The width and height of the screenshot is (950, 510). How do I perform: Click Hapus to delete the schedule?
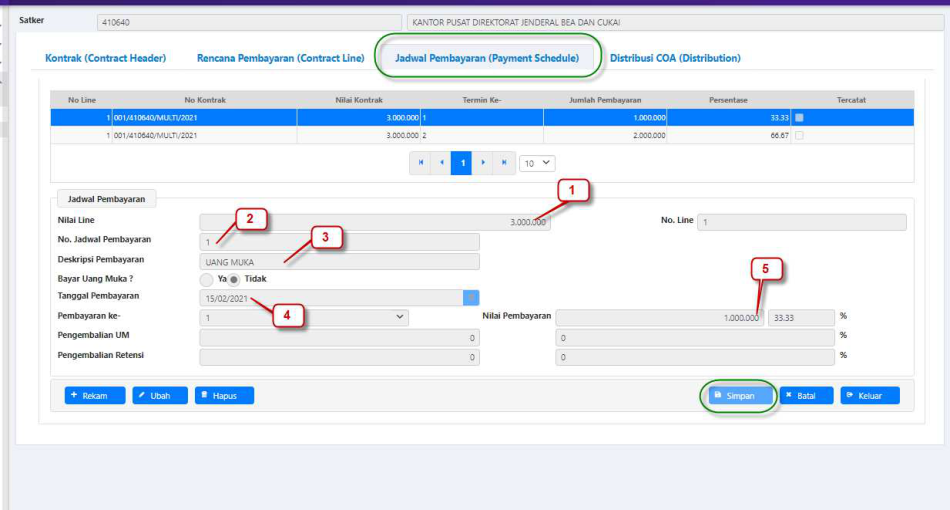coord(224,396)
